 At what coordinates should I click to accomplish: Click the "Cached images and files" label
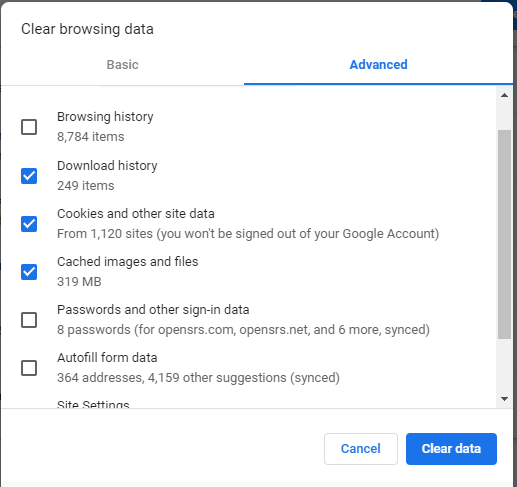[128, 262]
